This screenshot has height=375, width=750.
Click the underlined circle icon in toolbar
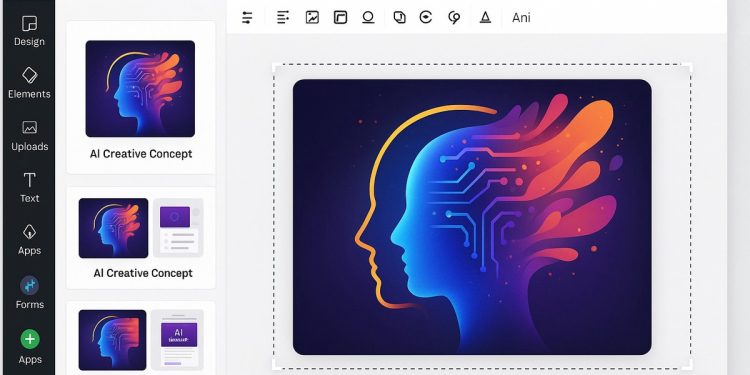point(368,18)
